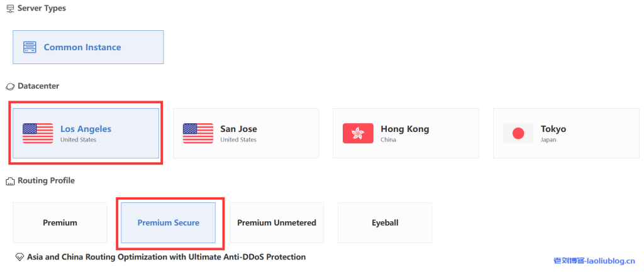Pick the Tokyo datacenter option

[566, 133]
